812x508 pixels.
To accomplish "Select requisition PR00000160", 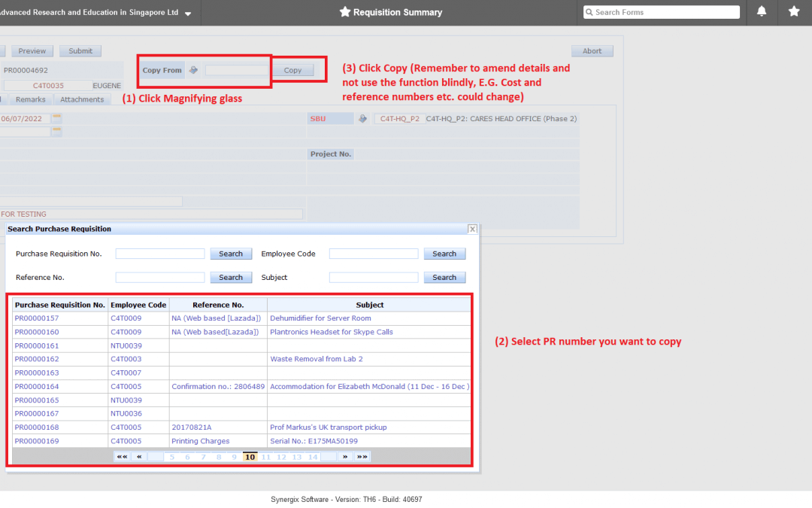I will click(x=37, y=332).
